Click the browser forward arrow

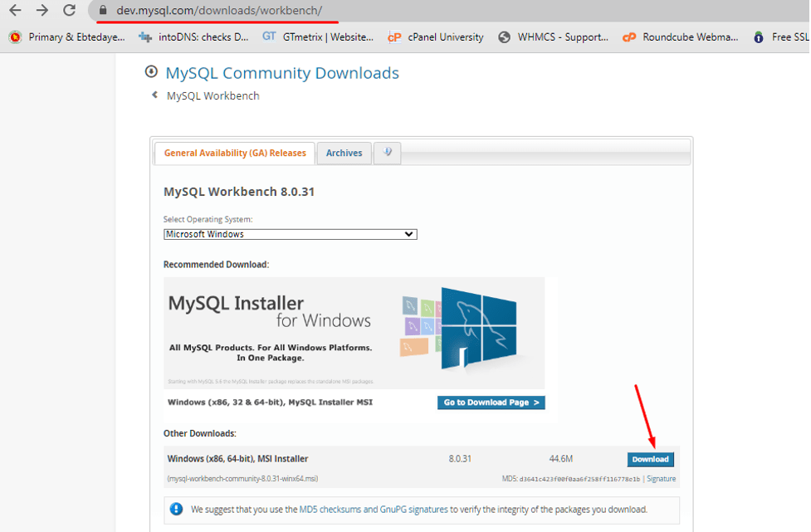tap(42, 10)
